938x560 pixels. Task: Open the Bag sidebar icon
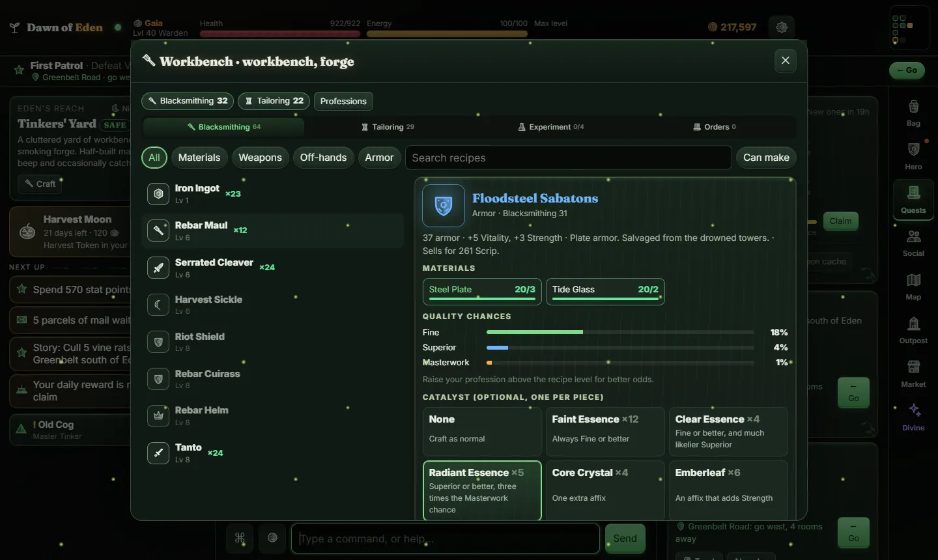[913, 113]
